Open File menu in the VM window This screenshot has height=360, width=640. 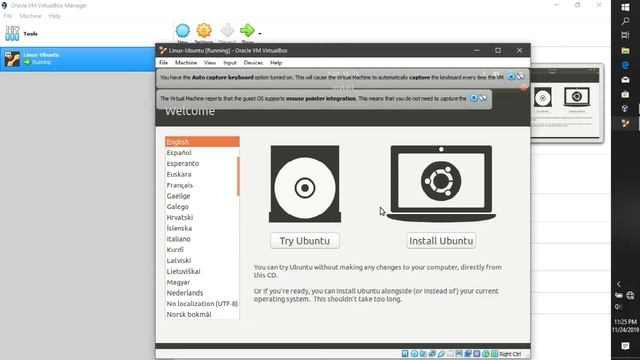pos(163,62)
